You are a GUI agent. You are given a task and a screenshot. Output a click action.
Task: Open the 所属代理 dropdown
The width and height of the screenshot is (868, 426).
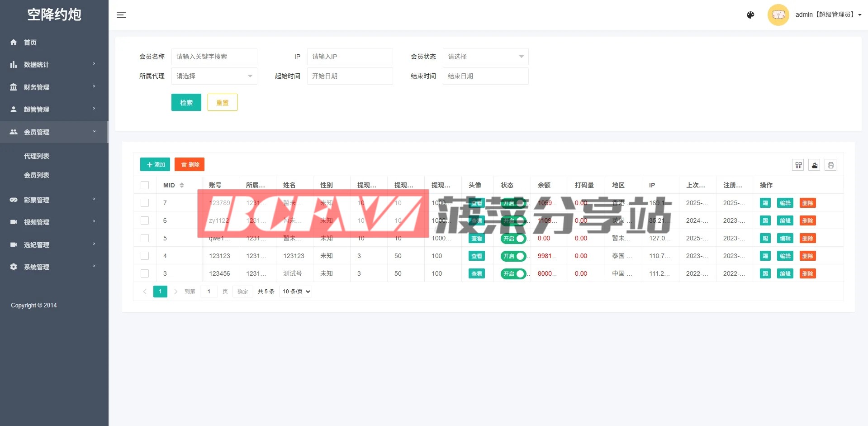click(214, 76)
